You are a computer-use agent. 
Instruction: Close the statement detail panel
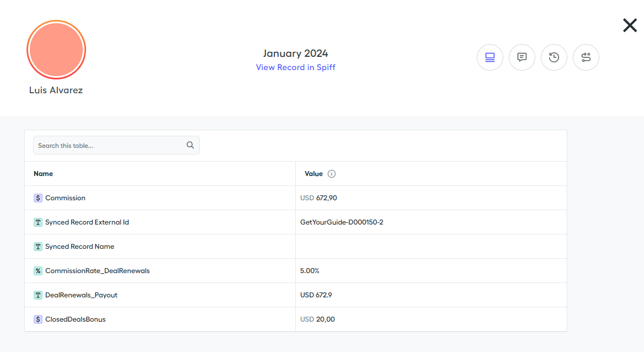pyautogui.click(x=630, y=25)
